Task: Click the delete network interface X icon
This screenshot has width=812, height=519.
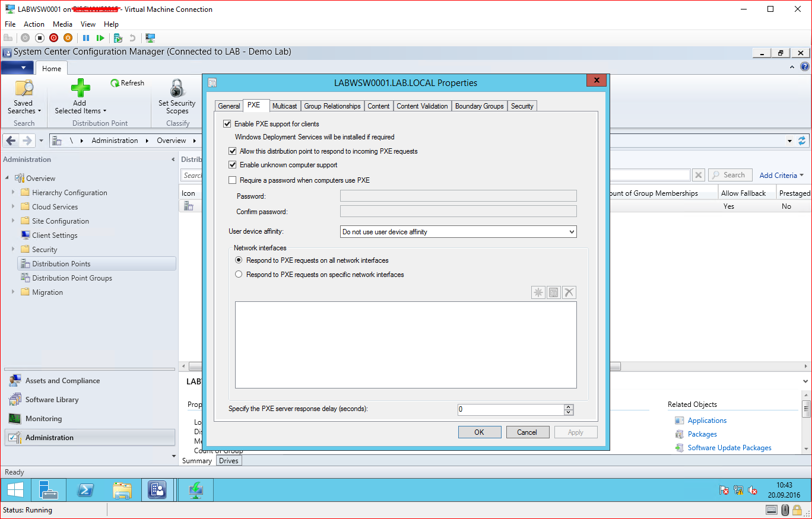Action: pos(569,292)
